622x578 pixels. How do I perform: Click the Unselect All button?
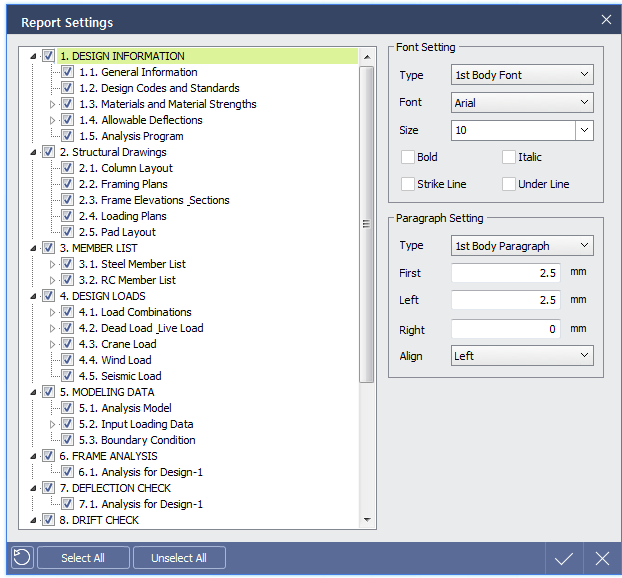179,558
